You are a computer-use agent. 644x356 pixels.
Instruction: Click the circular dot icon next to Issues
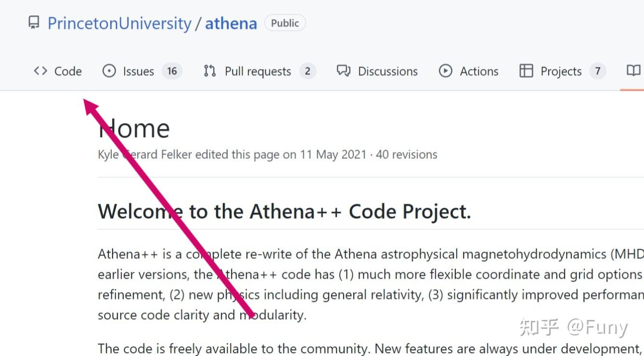pyautogui.click(x=109, y=71)
